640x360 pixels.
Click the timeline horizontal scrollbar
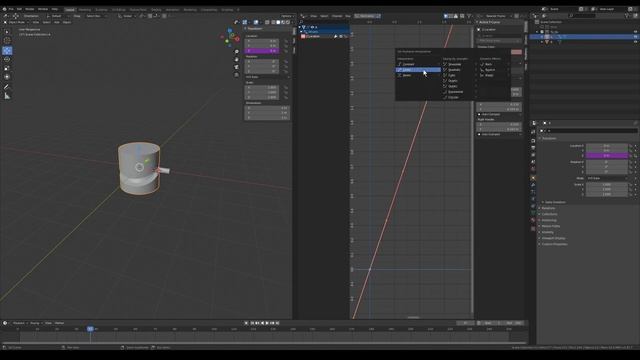[x=263, y=343]
